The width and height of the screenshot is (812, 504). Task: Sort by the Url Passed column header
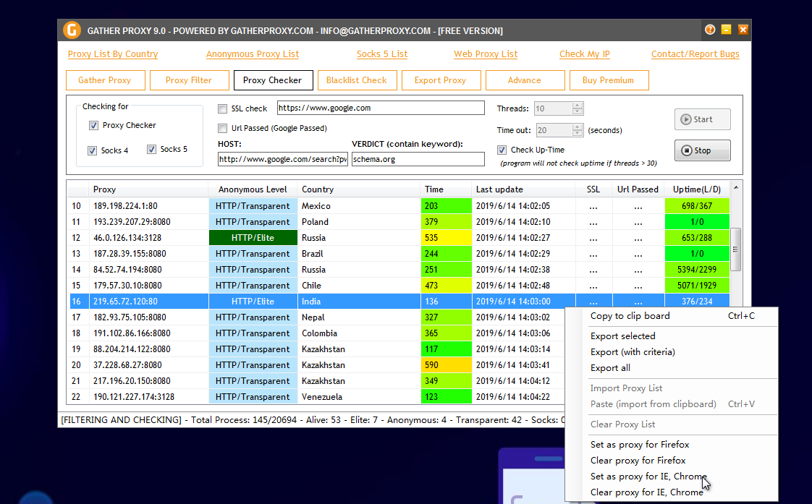tap(638, 189)
